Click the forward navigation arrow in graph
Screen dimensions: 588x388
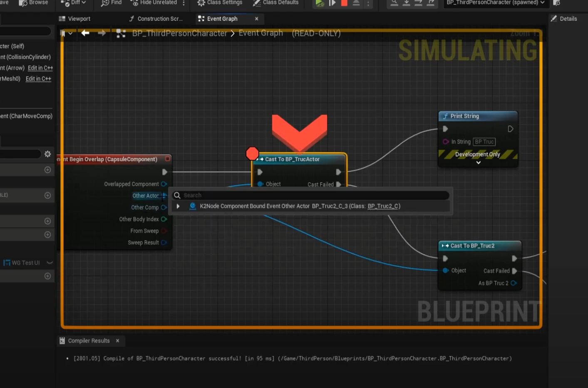click(x=102, y=33)
